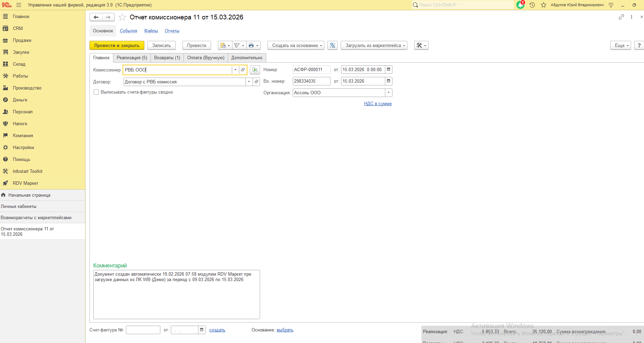
Task: Get link to document chain icon
Action: pyautogui.click(x=621, y=17)
